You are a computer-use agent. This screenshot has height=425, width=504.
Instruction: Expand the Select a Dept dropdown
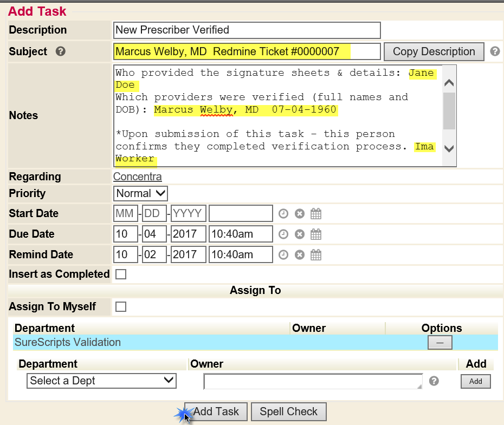(101, 381)
